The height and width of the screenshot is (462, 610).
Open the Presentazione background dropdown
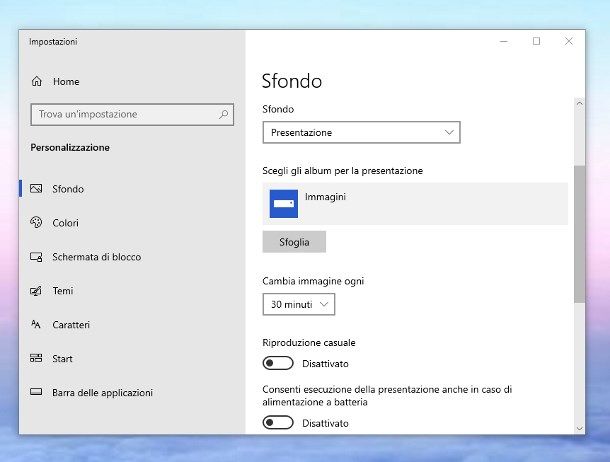(361, 133)
